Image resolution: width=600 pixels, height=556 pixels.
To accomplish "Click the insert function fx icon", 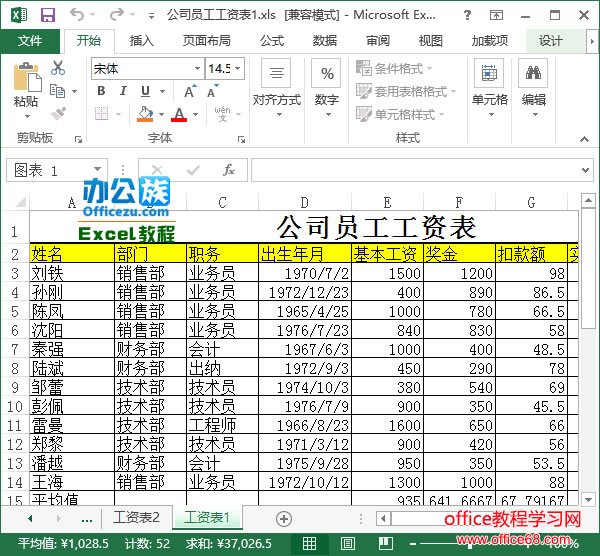I will [228, 170].
